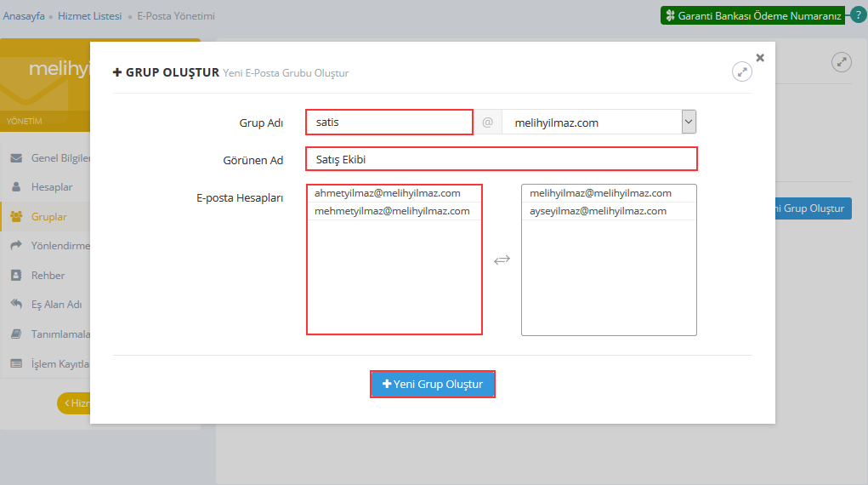Click the Hesaplar user icon in sidebar
This screenshot has height=485, width=868.
pos(16,187)
